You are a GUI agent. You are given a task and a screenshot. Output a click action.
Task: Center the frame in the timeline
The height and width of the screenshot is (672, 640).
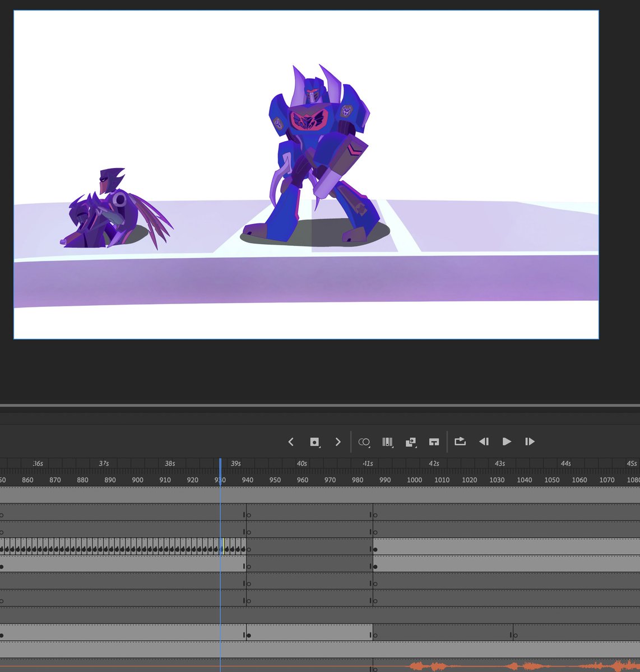(434, 442)
